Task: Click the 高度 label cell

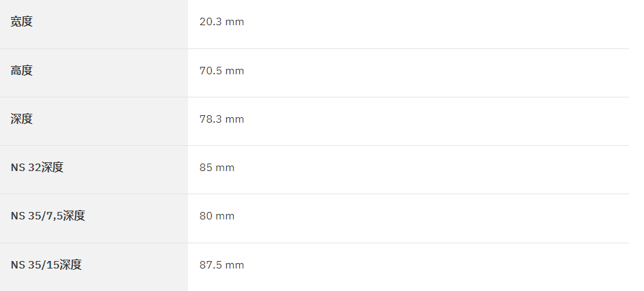Action: coord(94,73)
